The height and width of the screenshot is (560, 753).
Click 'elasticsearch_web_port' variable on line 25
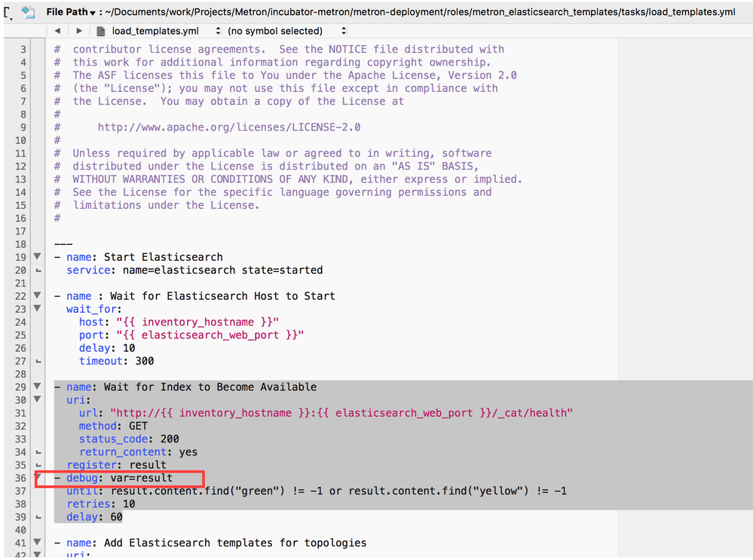pyautogui.click(x=210, y=335)
